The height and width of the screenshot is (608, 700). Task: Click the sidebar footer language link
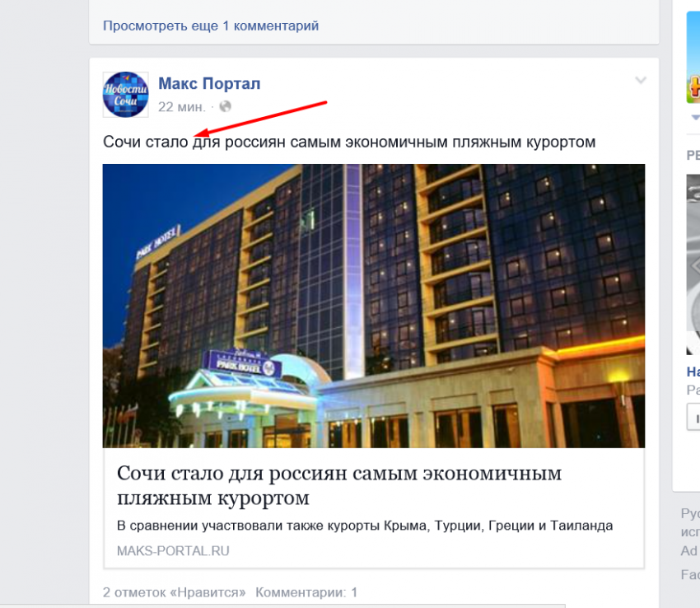690,514
